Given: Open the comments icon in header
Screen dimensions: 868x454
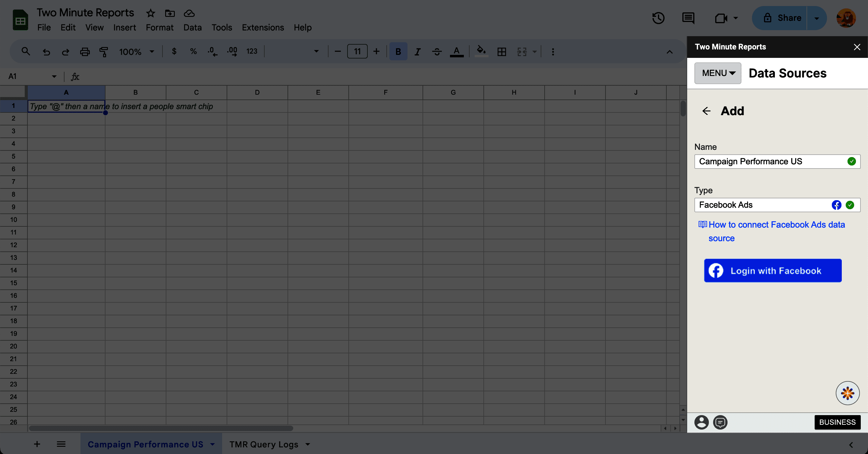Looking at the screenshot, I should coord(688,18).
